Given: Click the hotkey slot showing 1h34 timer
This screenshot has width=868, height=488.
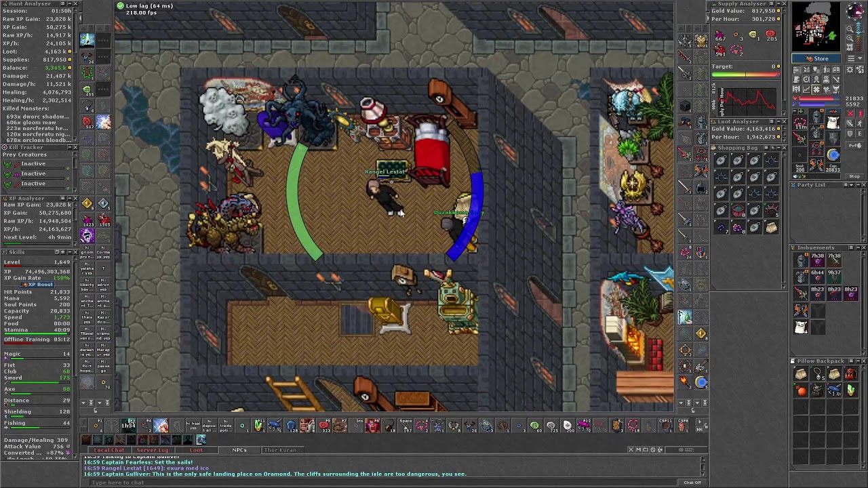Looking at the screenshot, I should [x=129, y=426].
